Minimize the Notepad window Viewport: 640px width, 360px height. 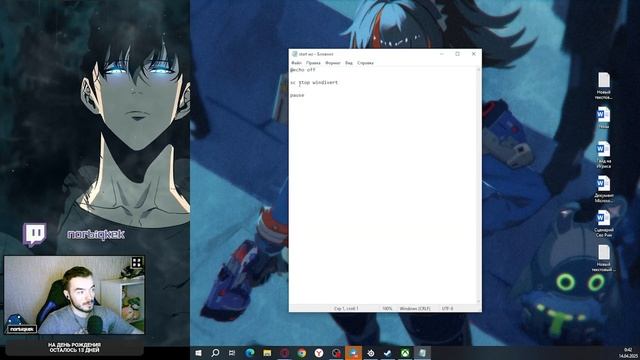pyautogui.click(x=442, y=54)
